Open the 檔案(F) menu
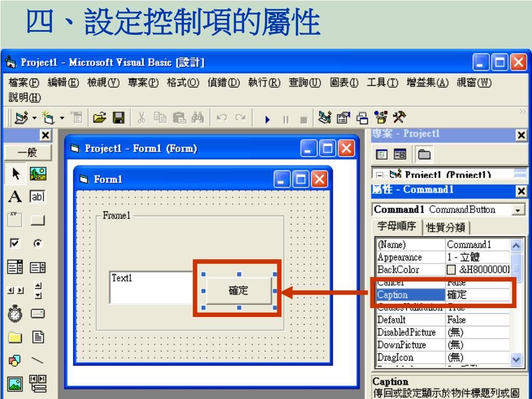The image size is (532, 399). (x=24, y=83)
